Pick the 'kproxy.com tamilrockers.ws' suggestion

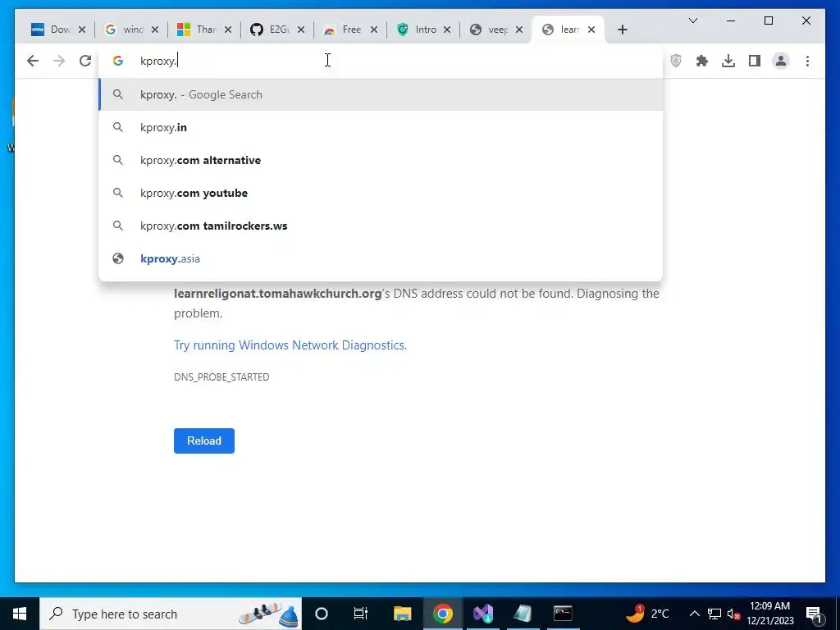[x=381, y=226]
